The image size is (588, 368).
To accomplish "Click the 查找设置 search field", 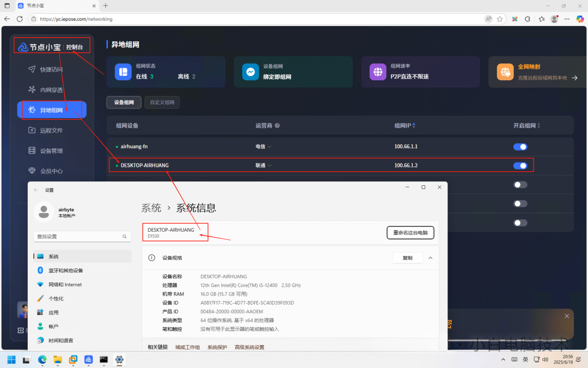I will (82, 236).
